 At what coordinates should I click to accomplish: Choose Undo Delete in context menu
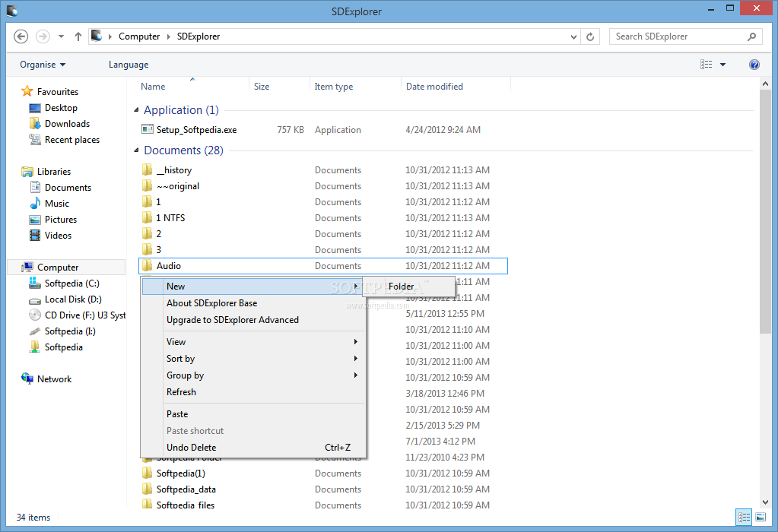point(253,447)
